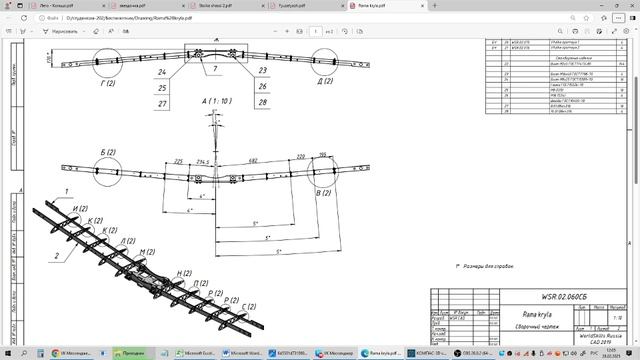The height and width of the screenshot is (360, 640).
Task: Select the Rama kryla.pdf tab
Action: [x=386, y=6]
